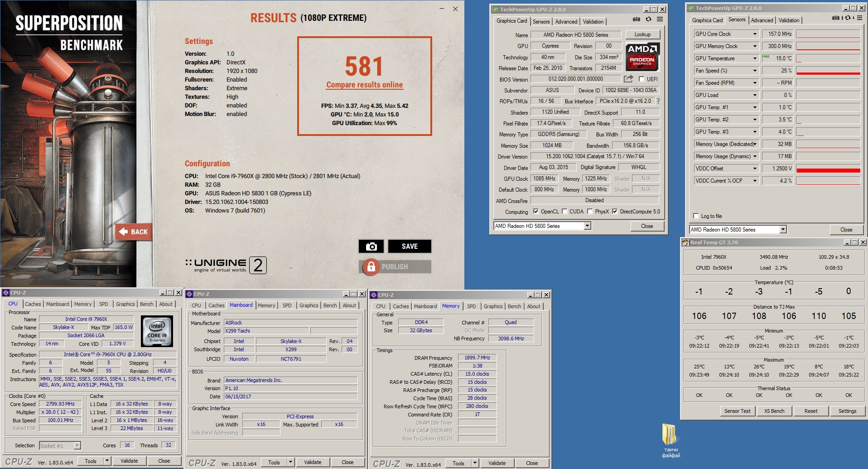Expand VDDC Offset sensor dropdown
868x469 pixels.
click(755, 169)
